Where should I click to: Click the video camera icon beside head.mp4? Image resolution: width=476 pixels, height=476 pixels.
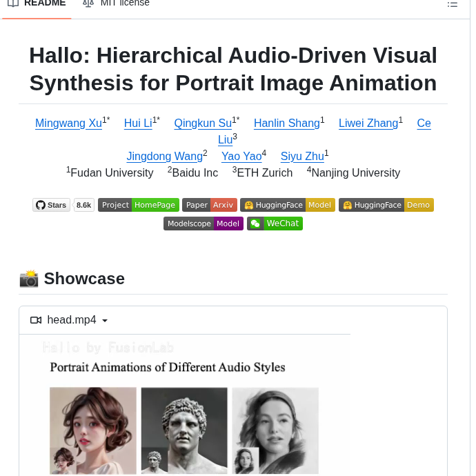36,320
